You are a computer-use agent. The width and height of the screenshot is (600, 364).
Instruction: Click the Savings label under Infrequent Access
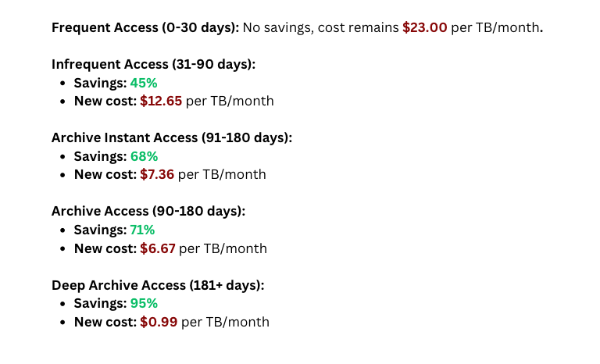pos(100,83)
